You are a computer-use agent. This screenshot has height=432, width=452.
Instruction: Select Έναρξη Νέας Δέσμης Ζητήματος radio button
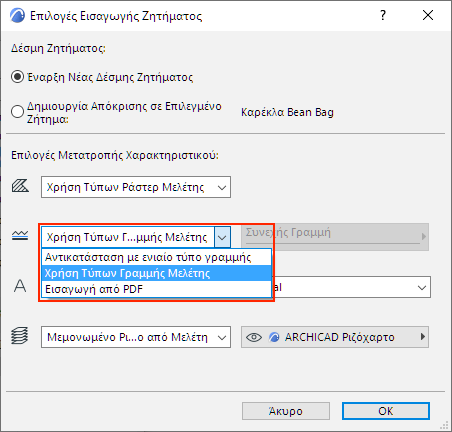17,77
